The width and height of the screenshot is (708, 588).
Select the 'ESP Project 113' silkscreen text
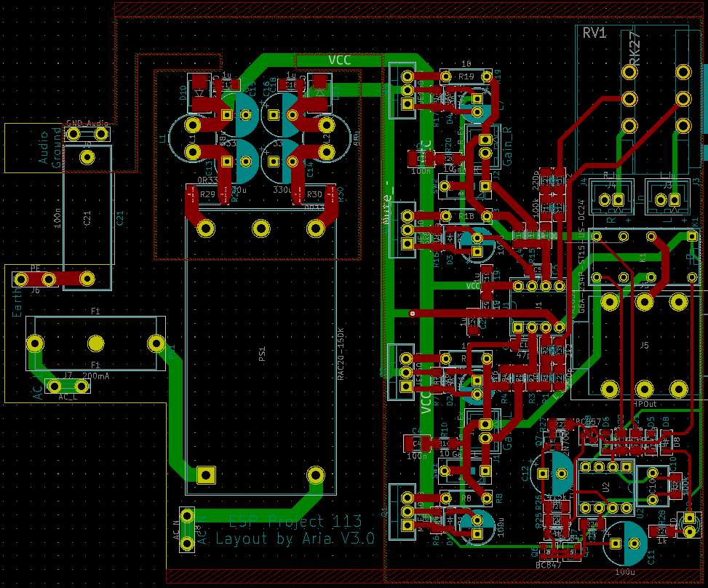[295, 522]
